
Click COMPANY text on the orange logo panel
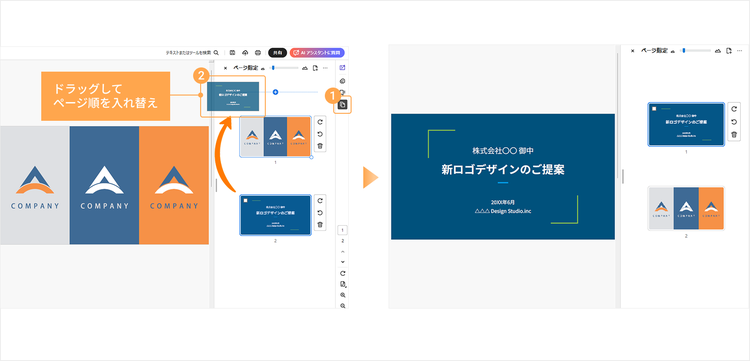coord(174,206)
